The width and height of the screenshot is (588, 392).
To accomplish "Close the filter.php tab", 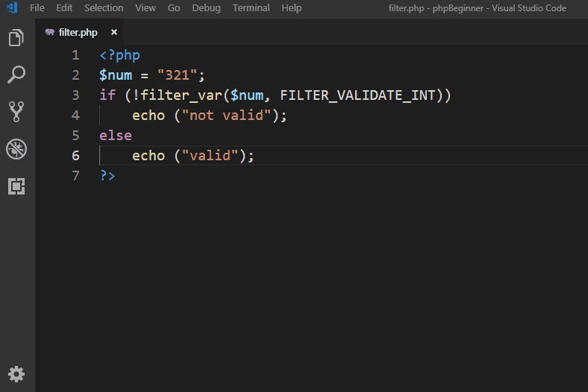I will [x=114, y=32].
